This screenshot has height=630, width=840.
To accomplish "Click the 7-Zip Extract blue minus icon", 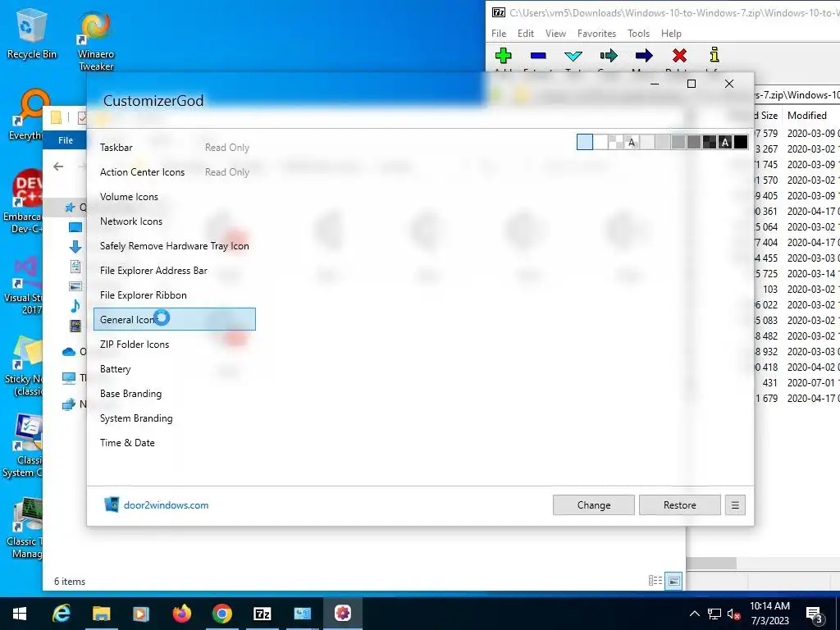I will [538, 55].
